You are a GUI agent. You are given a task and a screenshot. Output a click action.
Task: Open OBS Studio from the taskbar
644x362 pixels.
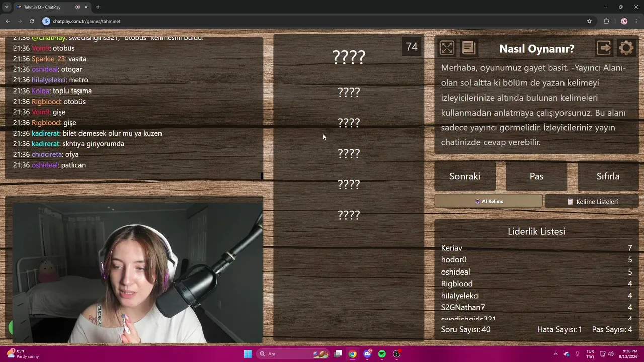[x=397, y=354]
